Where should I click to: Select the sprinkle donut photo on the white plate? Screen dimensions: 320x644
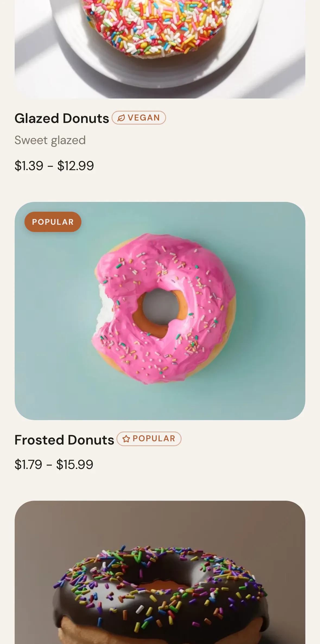[x=160, y=49]
